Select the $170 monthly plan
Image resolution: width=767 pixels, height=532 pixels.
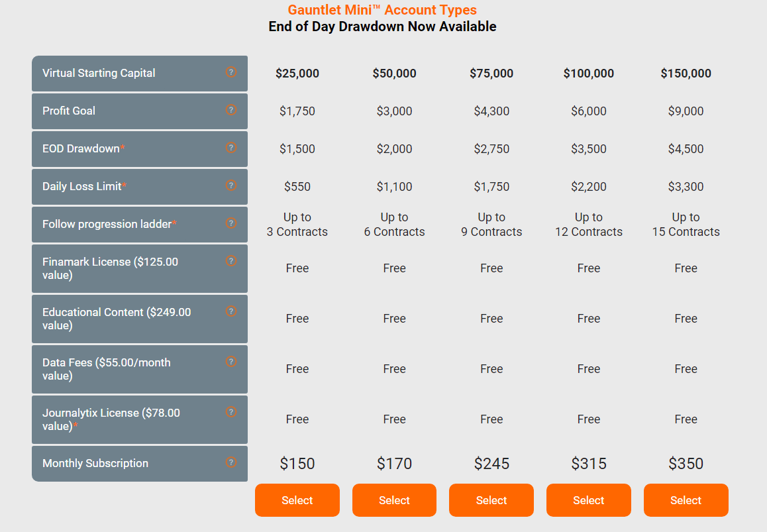394,500
